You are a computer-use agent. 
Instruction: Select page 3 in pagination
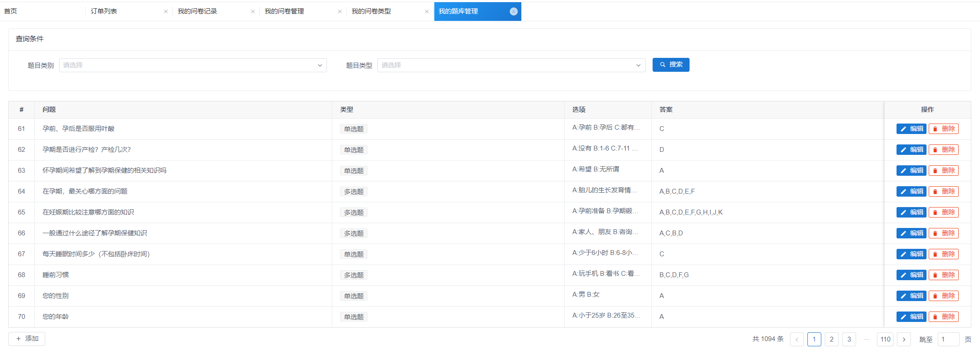[x=849, y=339]
